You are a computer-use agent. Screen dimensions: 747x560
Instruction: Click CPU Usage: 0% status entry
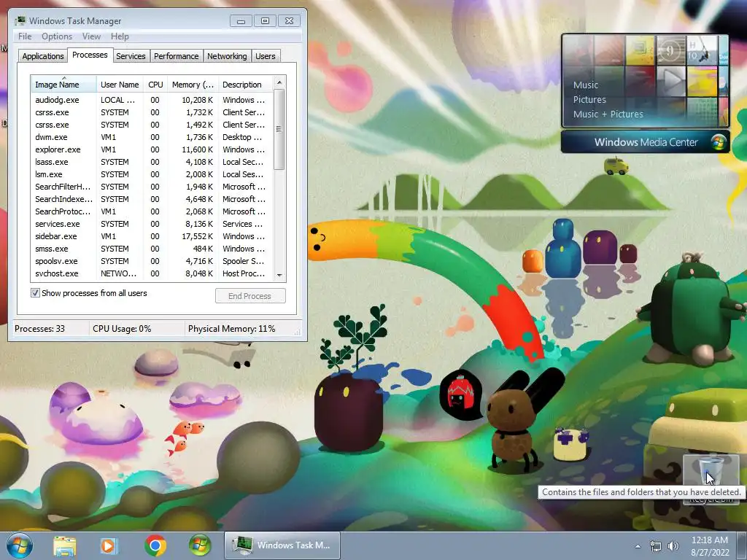coord(122,329)
